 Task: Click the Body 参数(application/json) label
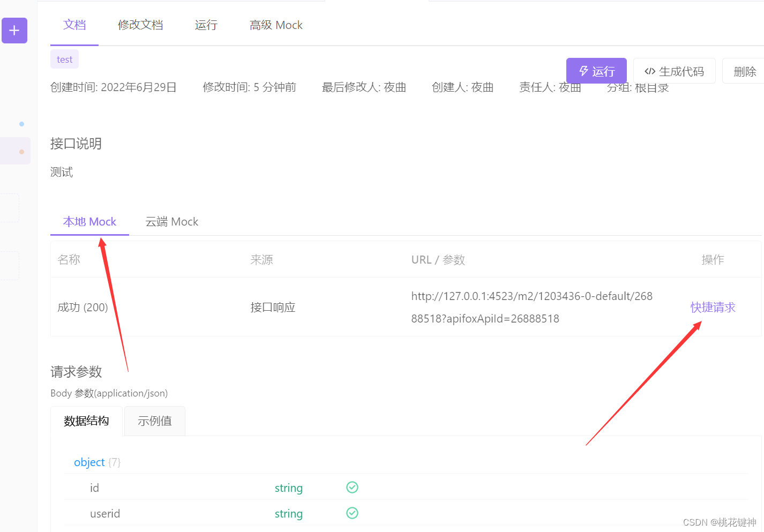point(109,393)
